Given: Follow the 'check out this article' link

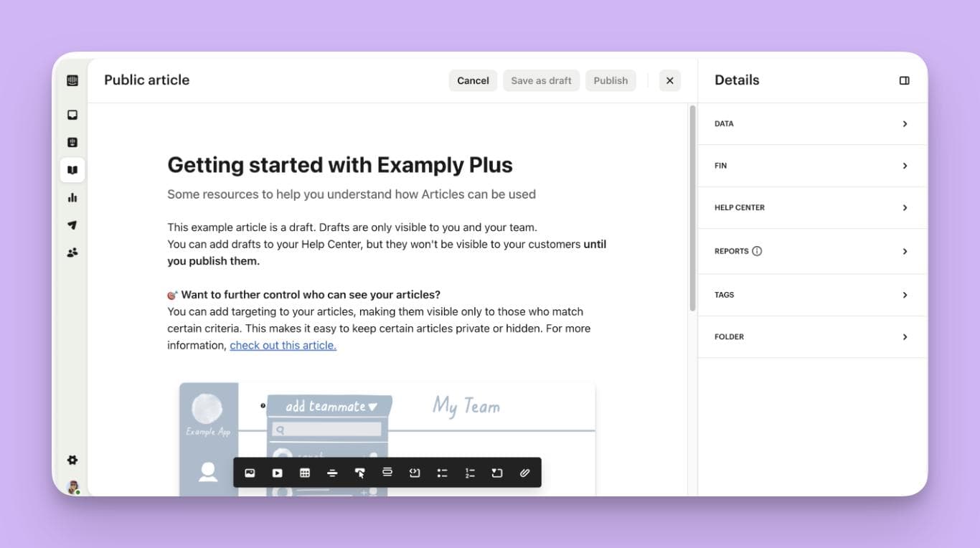Looking at the screenshot, I should point(283,346).
